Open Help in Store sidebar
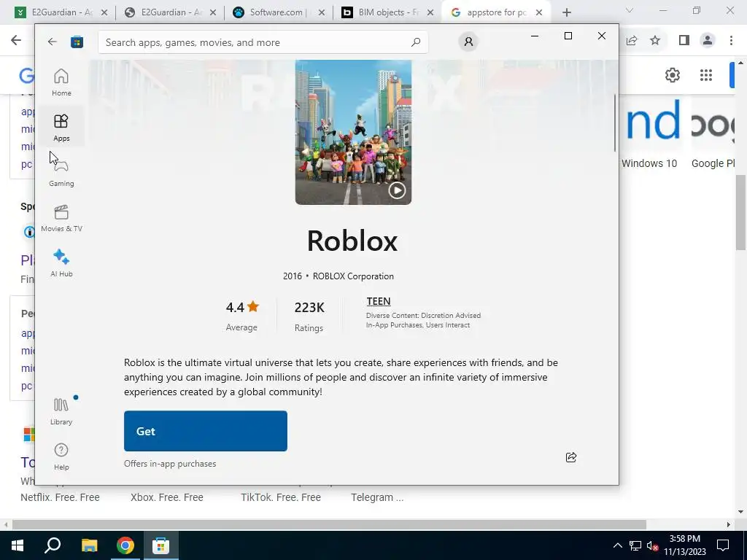The width and height of the screenshot is (747, 560). pos(61,456)
